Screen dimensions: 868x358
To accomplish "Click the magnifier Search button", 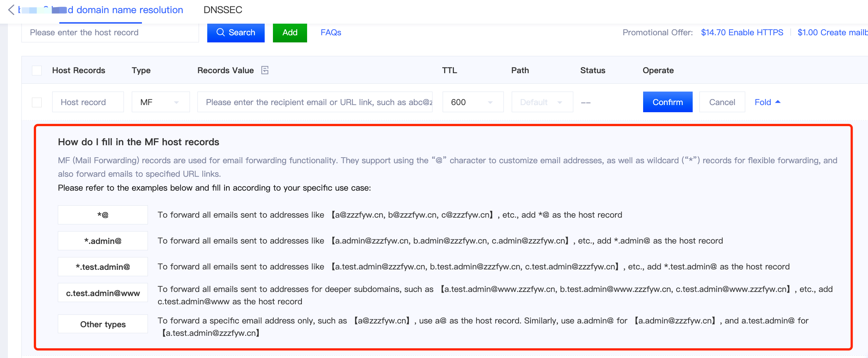I will (236, 33).
